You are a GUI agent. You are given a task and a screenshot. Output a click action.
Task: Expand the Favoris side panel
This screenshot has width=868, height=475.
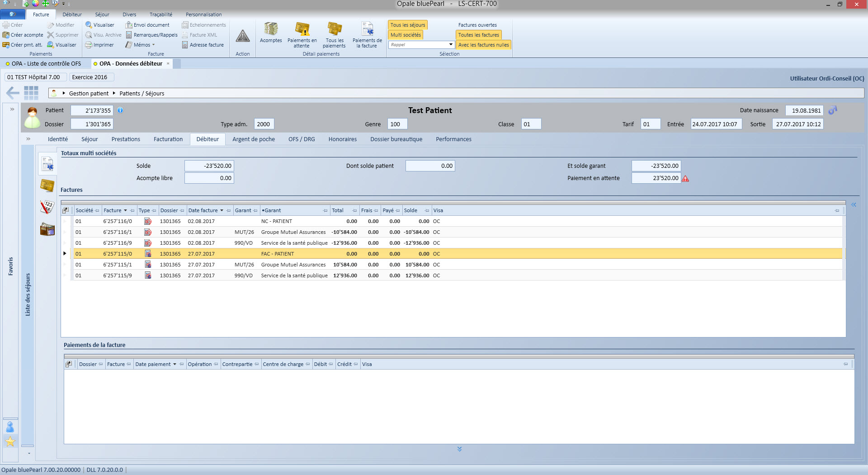pos(12,109)
